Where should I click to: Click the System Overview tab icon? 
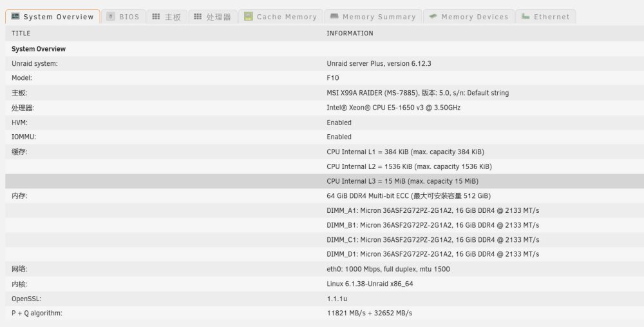pyautogui.click(x=15, y=17)
